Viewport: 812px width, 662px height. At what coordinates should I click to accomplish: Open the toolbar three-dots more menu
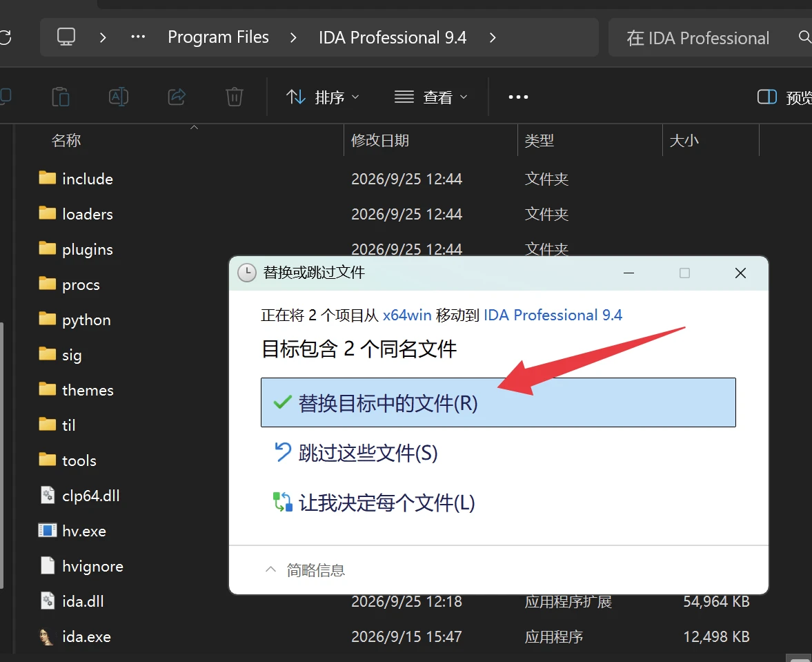pos(518,97)
